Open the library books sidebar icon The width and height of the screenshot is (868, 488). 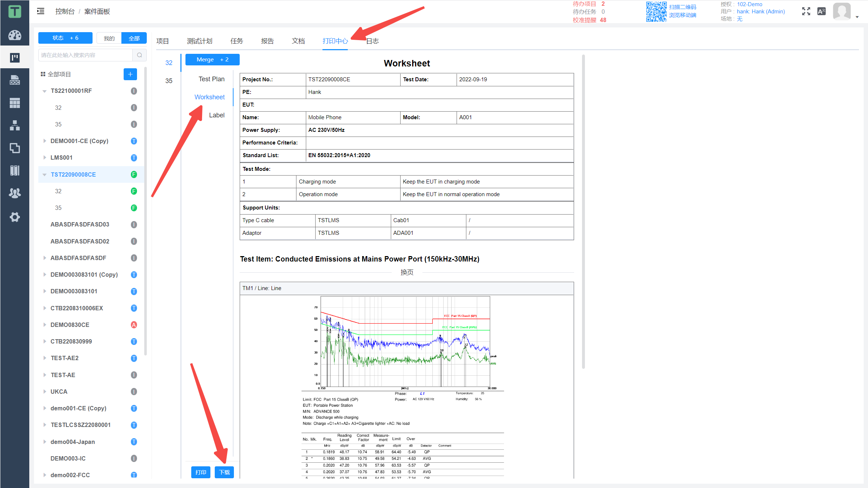[x=15, y=170]
